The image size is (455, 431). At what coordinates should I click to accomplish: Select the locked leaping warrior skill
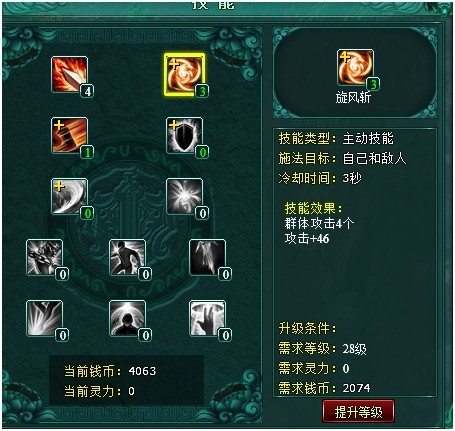pos(44,257)
